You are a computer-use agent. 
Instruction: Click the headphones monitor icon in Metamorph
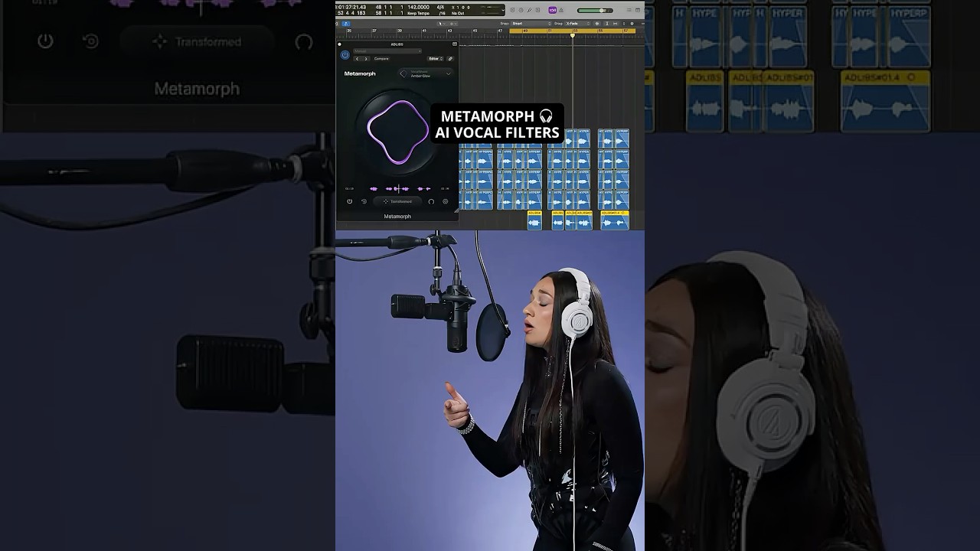(x=431, y=201)
